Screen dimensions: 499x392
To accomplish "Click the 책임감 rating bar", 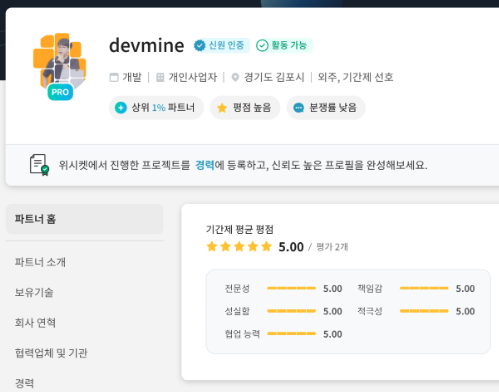I will (424, 288).
